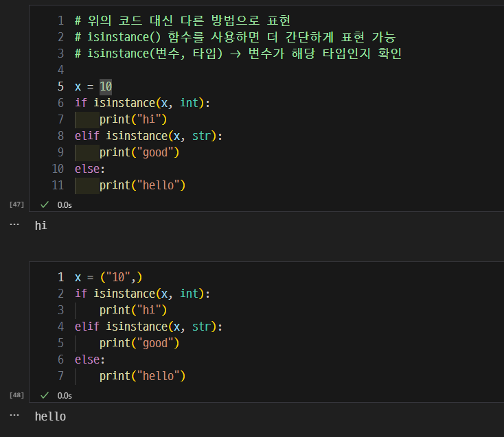Click the tuple ("10",) assignment in second cell
This screenshot has width=504, height=437.
click(x=121, y=277)
